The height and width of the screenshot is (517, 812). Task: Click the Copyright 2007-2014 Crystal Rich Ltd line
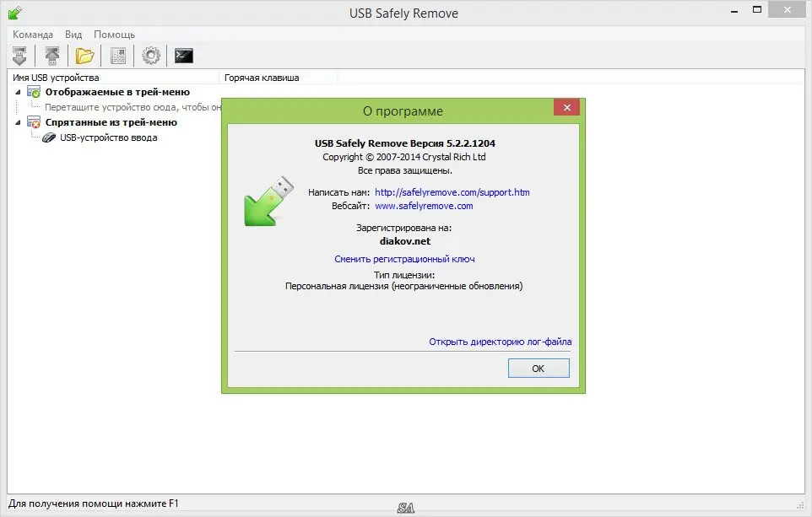(x=404, y=157)
